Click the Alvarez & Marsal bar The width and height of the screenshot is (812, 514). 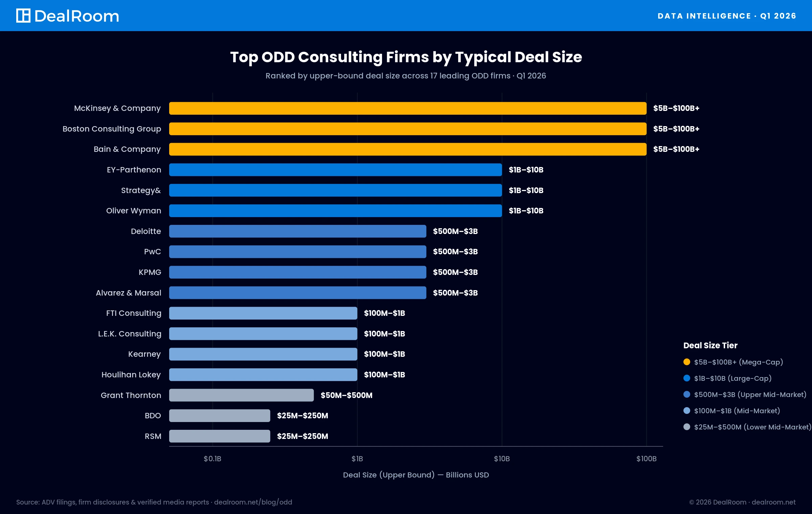pos(298,293)
